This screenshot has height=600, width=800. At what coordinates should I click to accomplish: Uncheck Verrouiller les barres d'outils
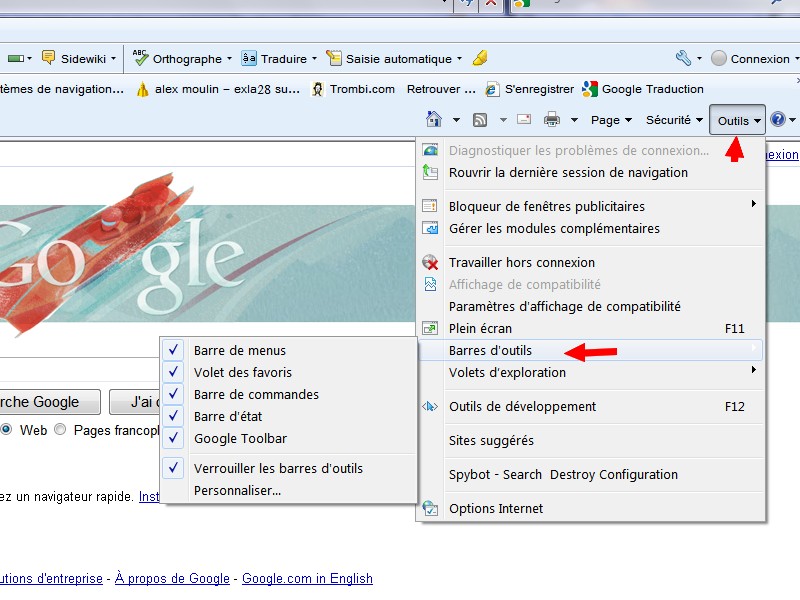(x=277, y=468)
